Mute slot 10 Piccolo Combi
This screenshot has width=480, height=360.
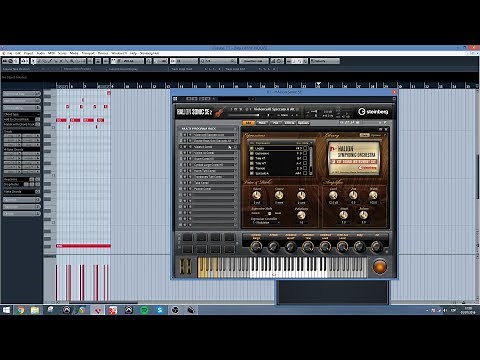click(185, 189)
